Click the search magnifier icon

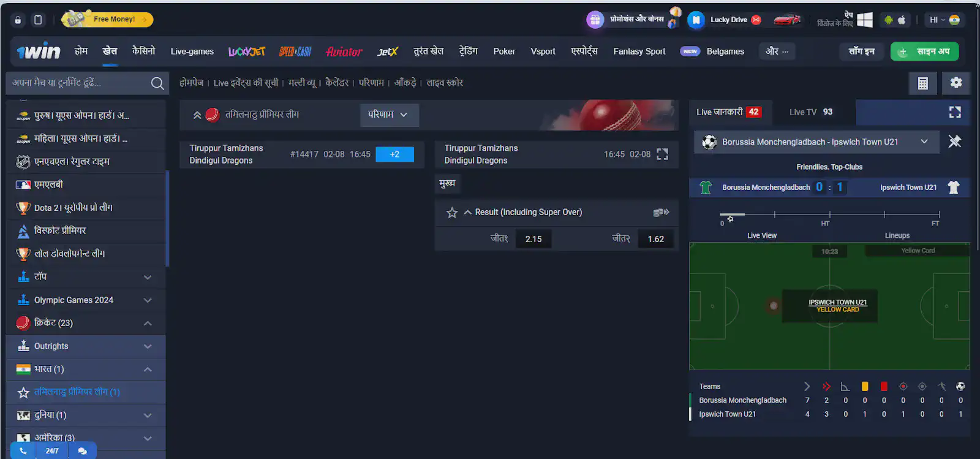157,83
